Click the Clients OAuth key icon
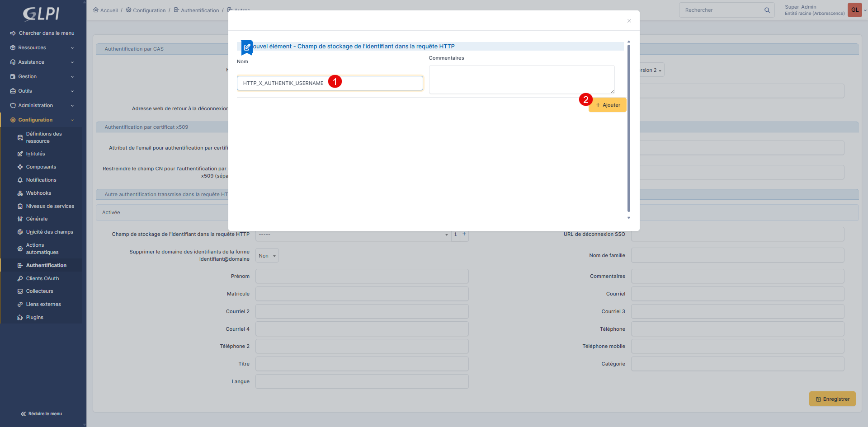 click(x=20, y=279)
